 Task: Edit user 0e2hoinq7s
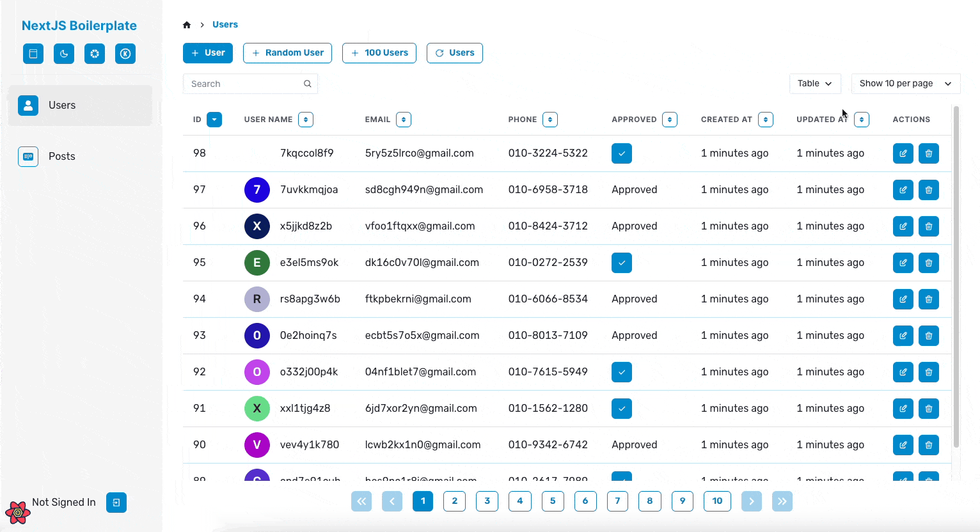point(903,336)
